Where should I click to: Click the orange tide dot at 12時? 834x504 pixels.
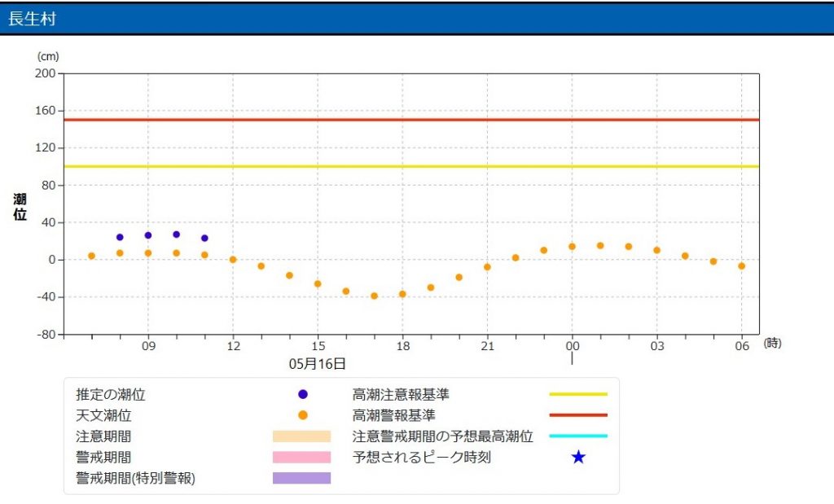coord(232,260)
